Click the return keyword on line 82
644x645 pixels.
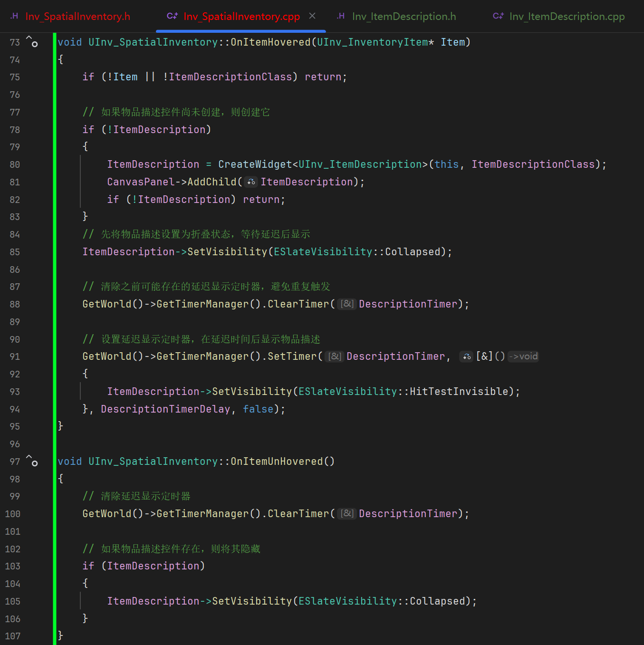pyautogui.click(x=261, y=199)
